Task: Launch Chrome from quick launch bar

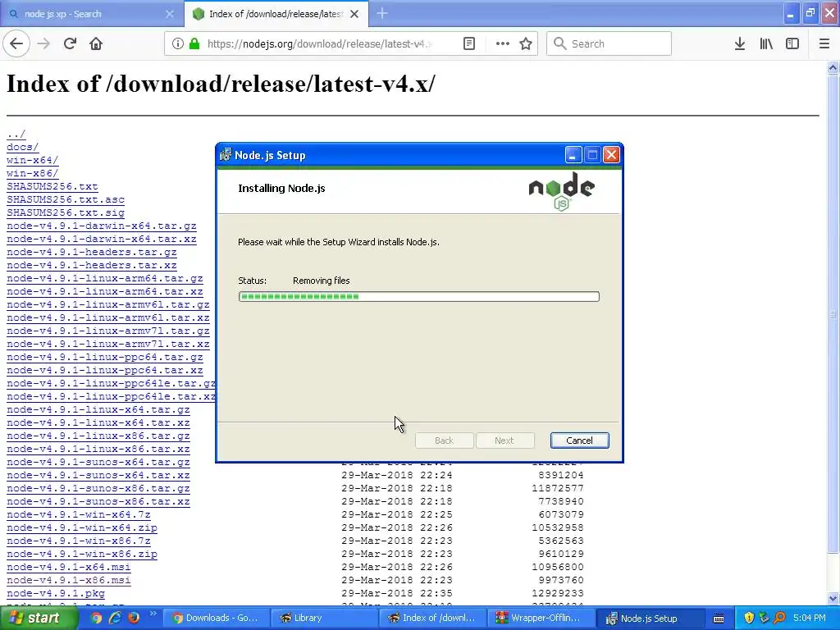Action: (97, 618)
